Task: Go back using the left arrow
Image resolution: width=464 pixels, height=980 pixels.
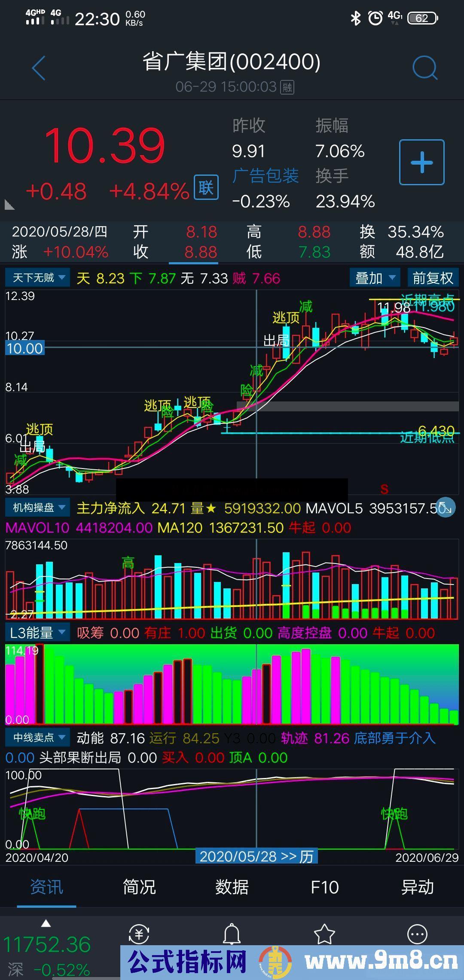Action: [x=39, y=68]
